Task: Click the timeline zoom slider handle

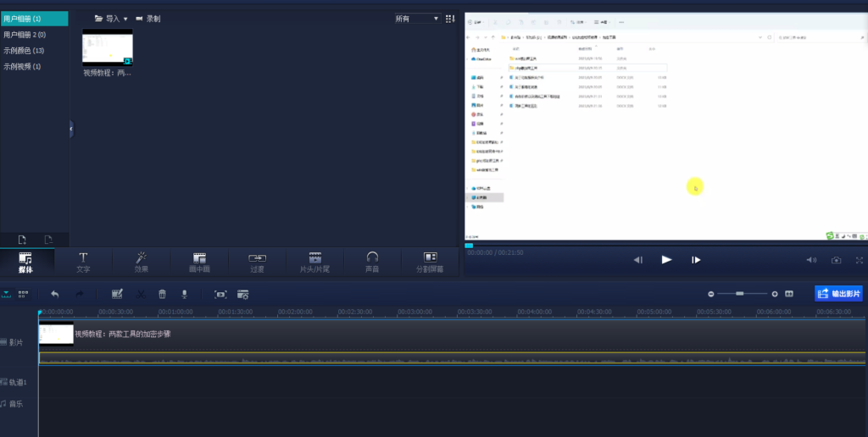Action: click(x=739, y=294)
